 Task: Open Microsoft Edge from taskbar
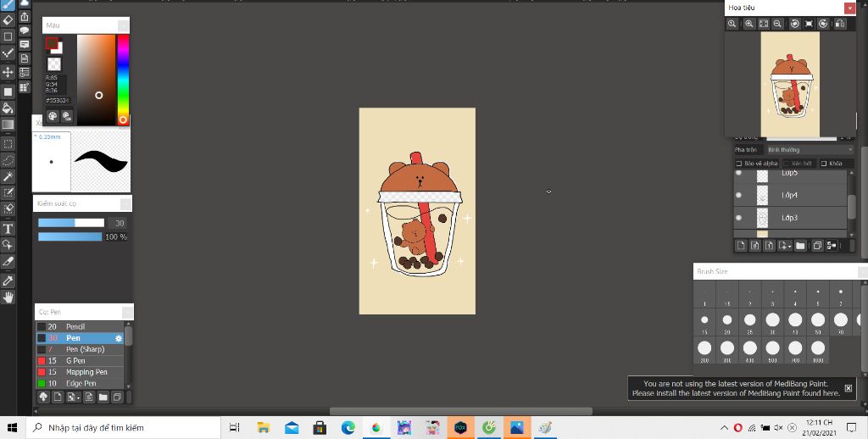point(348,427)
